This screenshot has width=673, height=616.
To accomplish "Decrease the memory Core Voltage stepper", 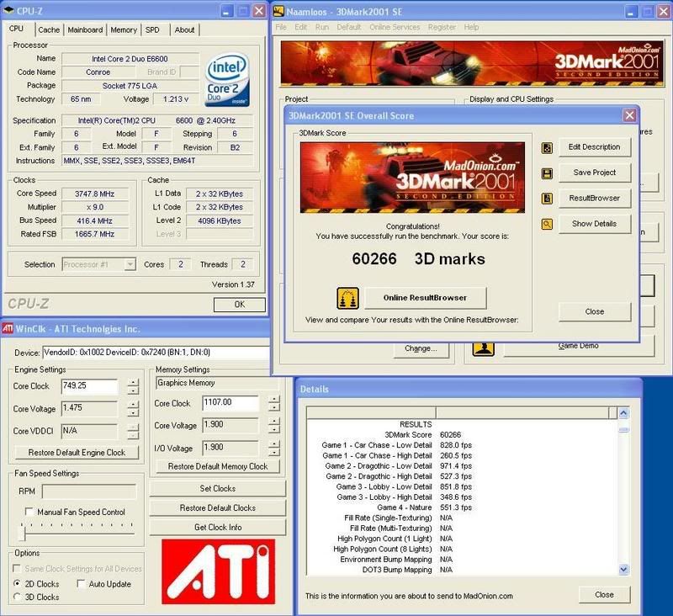I will coord(274,429).
